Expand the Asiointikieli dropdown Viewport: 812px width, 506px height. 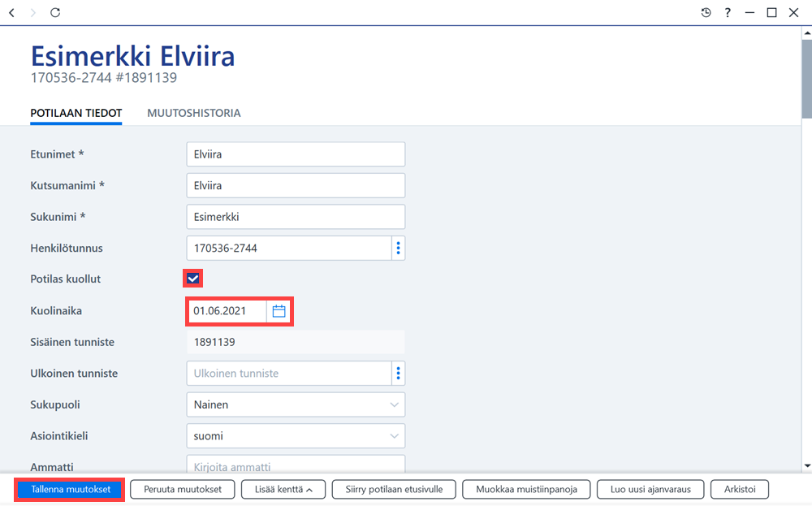(394, 436)
